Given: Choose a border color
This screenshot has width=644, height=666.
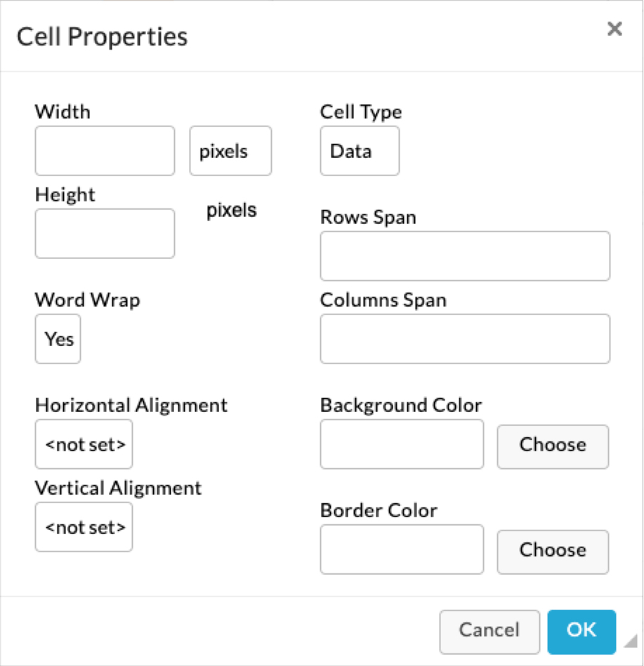Looking at the screenshot, I should pyautogui.click(x=552, y=552).
